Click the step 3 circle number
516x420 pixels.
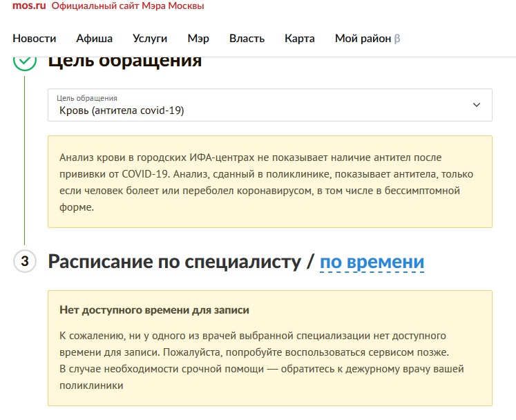click(x=24, y=262)
